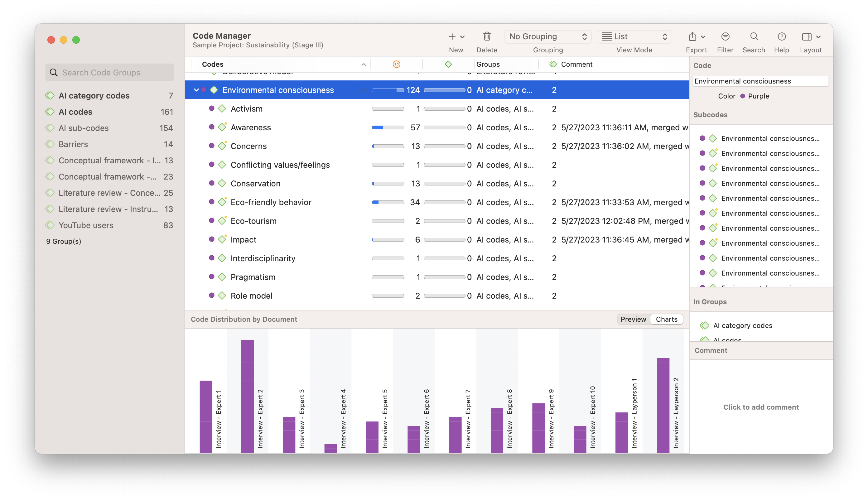The width and height of the screenshot is (868, 500).
Task: Switch the bottom pane to Preview
Action: click(x=633, y=320)
